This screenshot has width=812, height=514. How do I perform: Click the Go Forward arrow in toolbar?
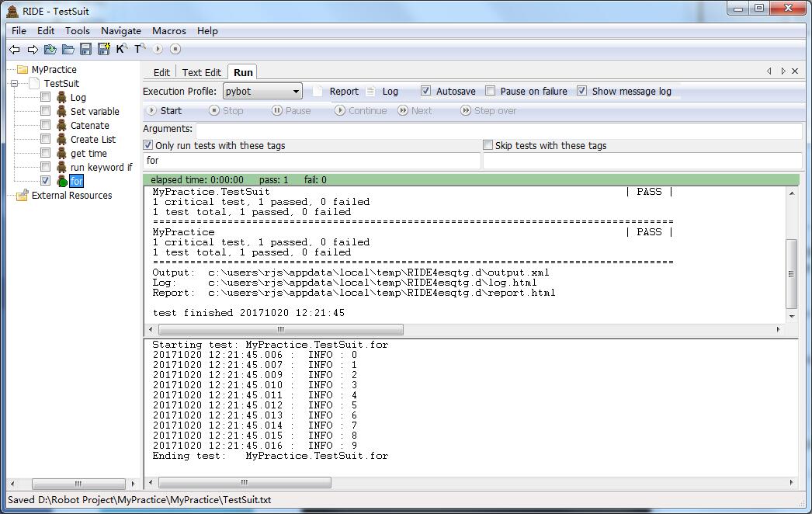[x=33, y=49]
